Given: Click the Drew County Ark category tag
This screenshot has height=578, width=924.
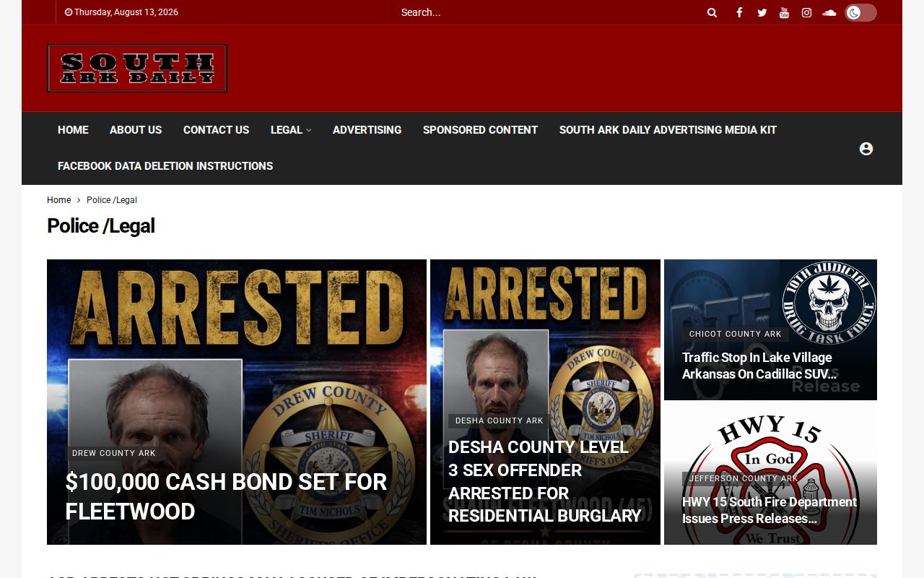Looking at the screenshot, I should click(114, 454).
